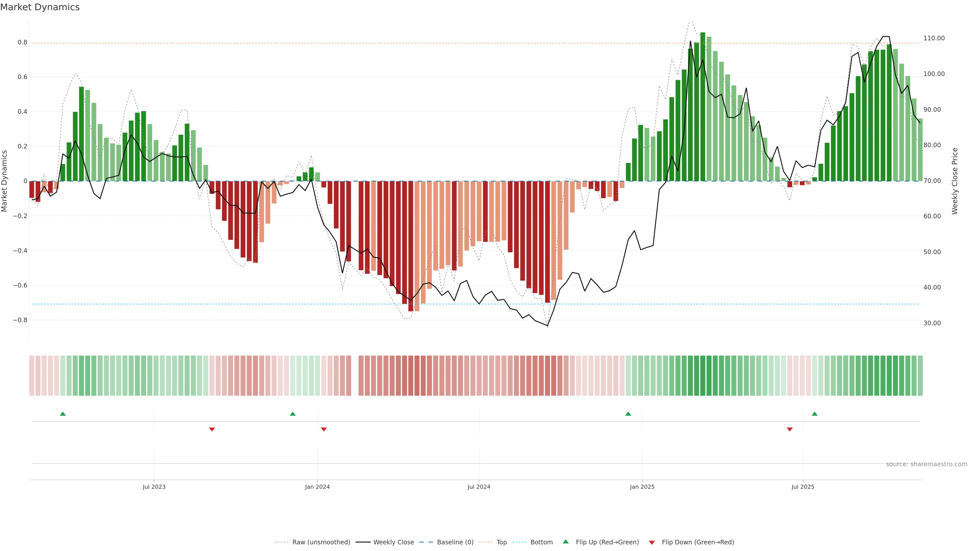The image size is (980, 551).
Task: Toggle the Baseline (0) legend entry
Action: (x=455, y=542)
